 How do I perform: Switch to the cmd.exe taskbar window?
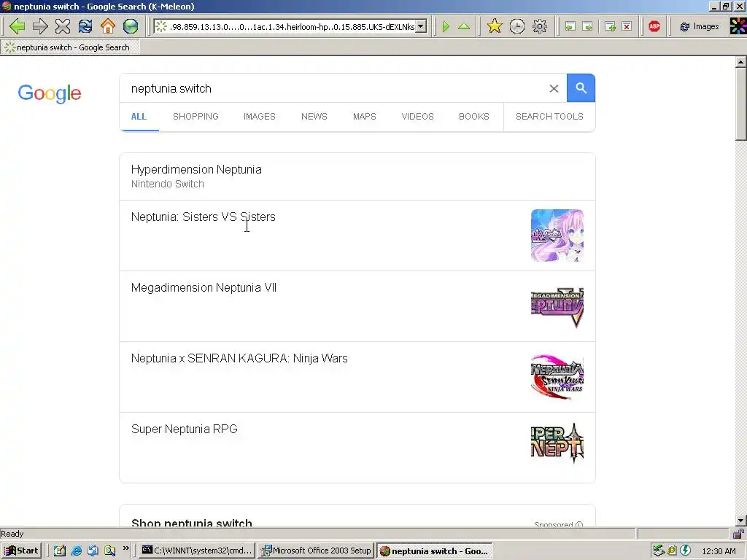coord(197,551)
